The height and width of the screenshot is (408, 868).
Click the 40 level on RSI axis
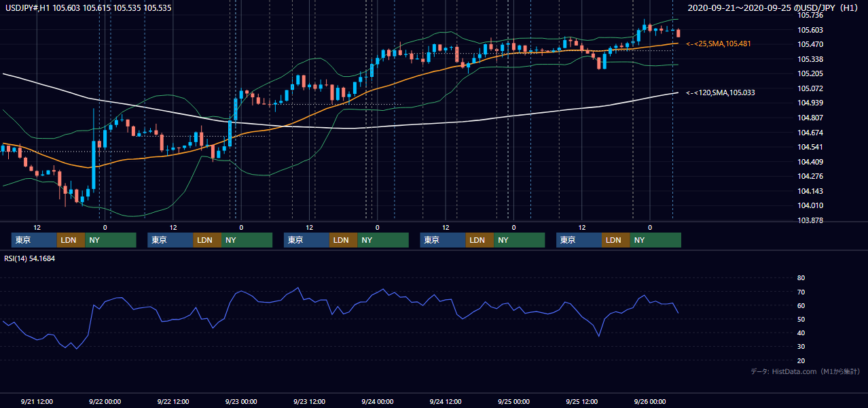801,333
